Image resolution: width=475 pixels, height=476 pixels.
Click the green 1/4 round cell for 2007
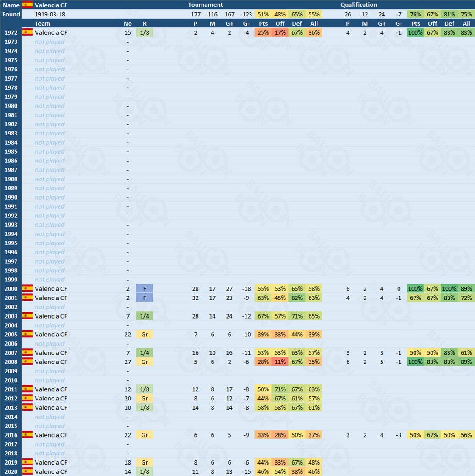click(x=144, y=353)
